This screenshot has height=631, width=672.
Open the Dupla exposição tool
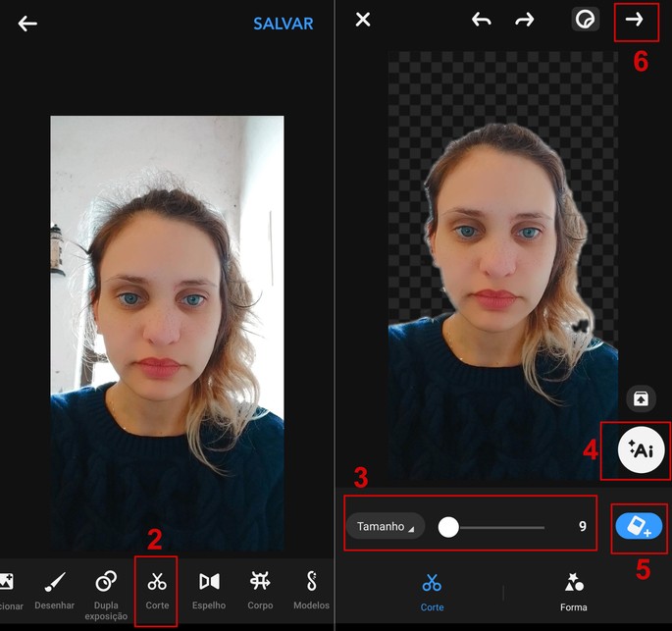tap(106, 592)
